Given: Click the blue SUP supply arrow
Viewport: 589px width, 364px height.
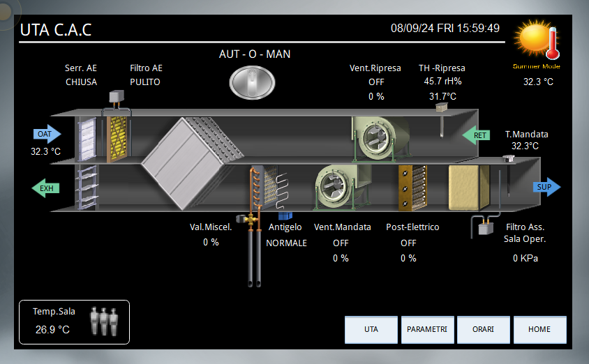Looking at the screenshot, I should pos(546,188).
